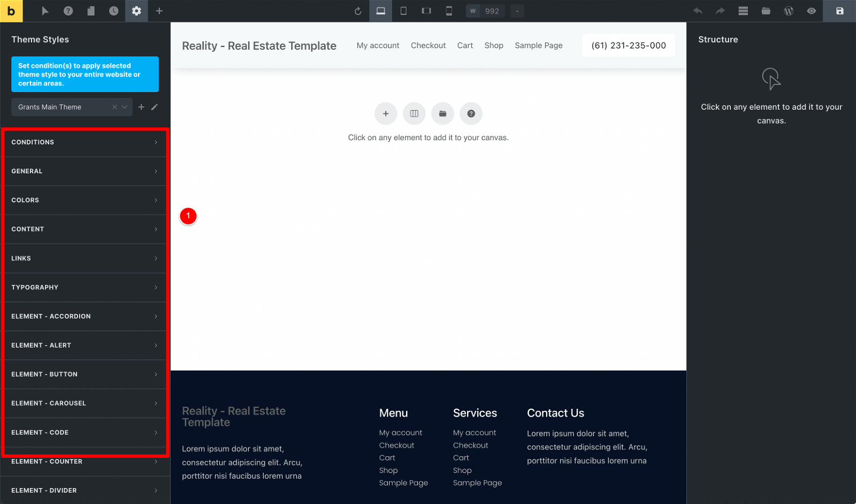Screen dimensions: 856x504
Task: Clear the Grants Main Theme selection X
Action: (114, 107)
